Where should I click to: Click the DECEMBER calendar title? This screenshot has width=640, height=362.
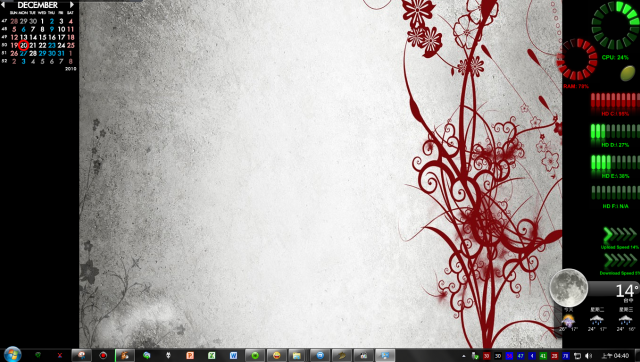[x=38, y=5]
